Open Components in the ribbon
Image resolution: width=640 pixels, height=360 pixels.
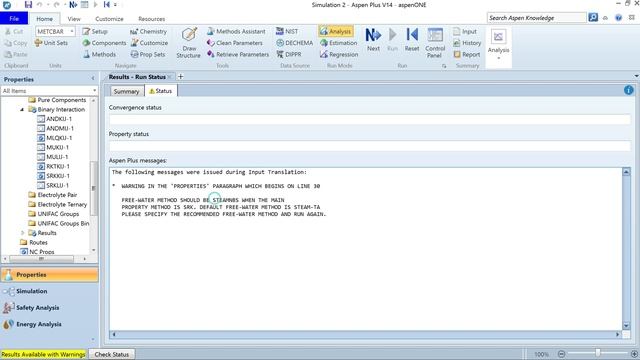point(104,43)
